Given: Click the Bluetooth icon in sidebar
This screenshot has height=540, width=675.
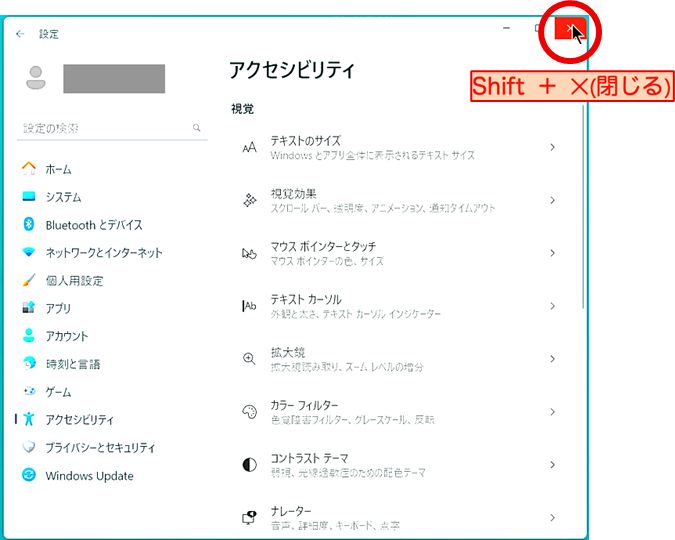Looking at the screenshot, I should (29, 225).
